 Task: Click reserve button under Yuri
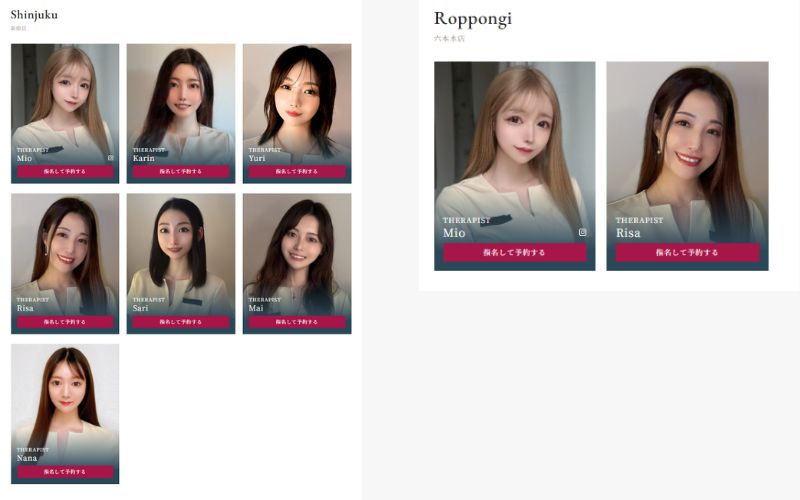[297, 171]
